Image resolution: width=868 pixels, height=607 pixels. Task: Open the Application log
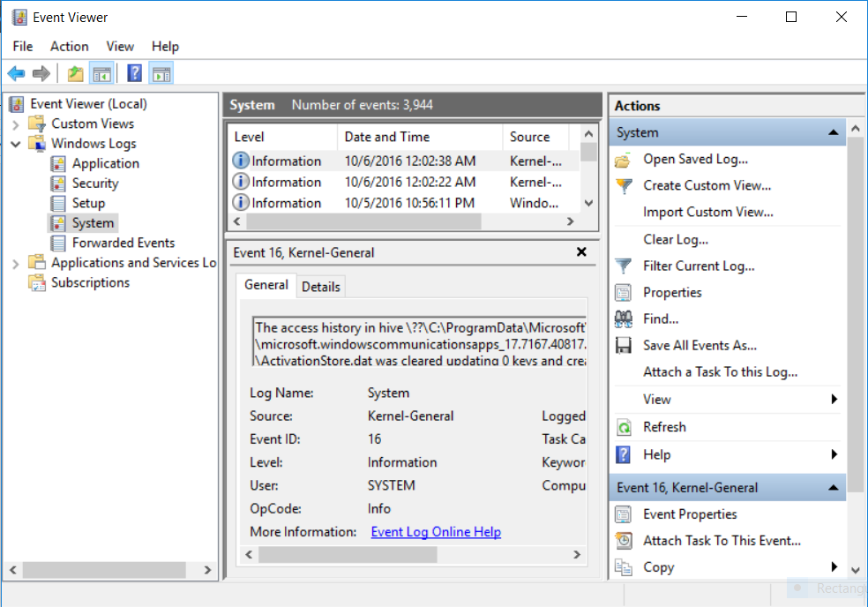[x=105, y=163]
